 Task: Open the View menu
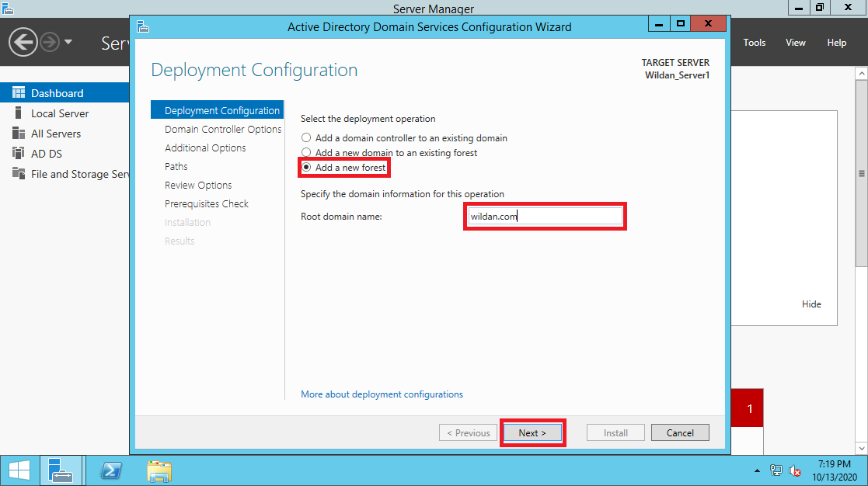796,43
